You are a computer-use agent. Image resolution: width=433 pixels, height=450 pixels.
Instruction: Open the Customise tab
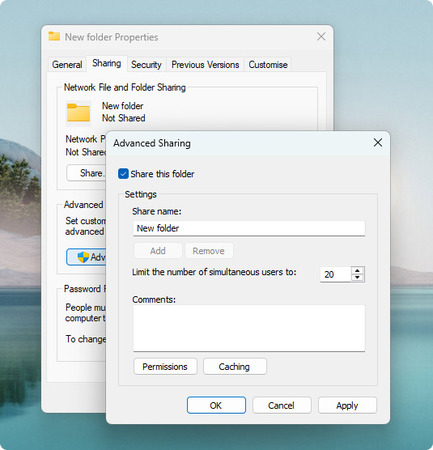[268, 64]
